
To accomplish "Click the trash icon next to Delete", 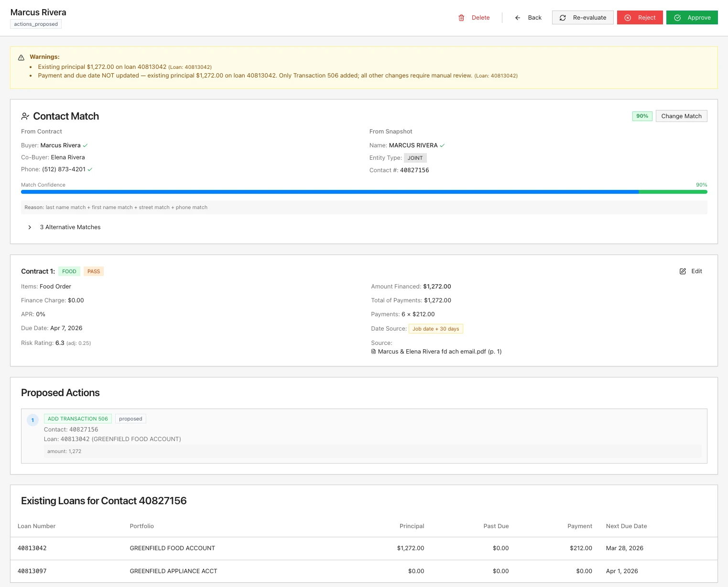I will click(461, 18).
